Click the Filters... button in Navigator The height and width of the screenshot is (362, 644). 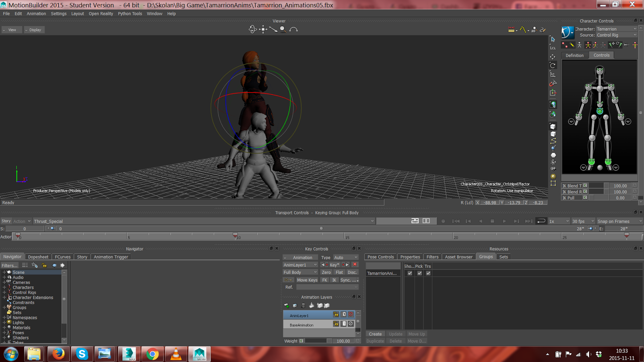click(x=10, y=265)
